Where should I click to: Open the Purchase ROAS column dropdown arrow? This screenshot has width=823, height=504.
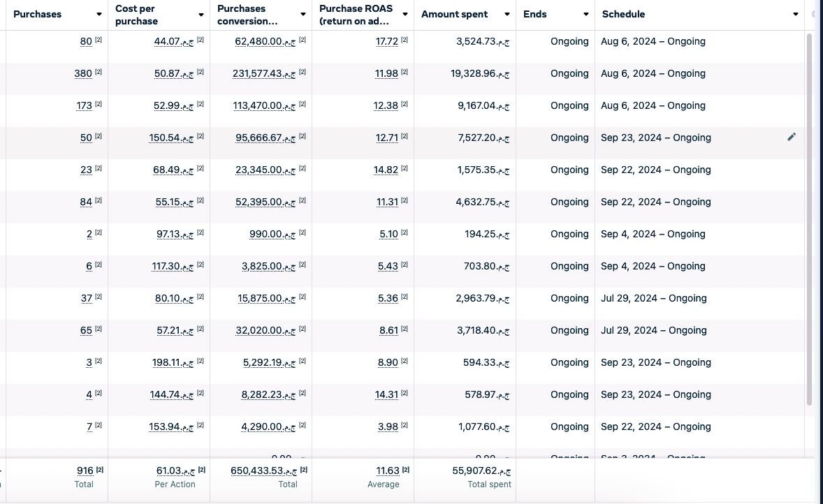pyautogui.click(x=405, y=15)
